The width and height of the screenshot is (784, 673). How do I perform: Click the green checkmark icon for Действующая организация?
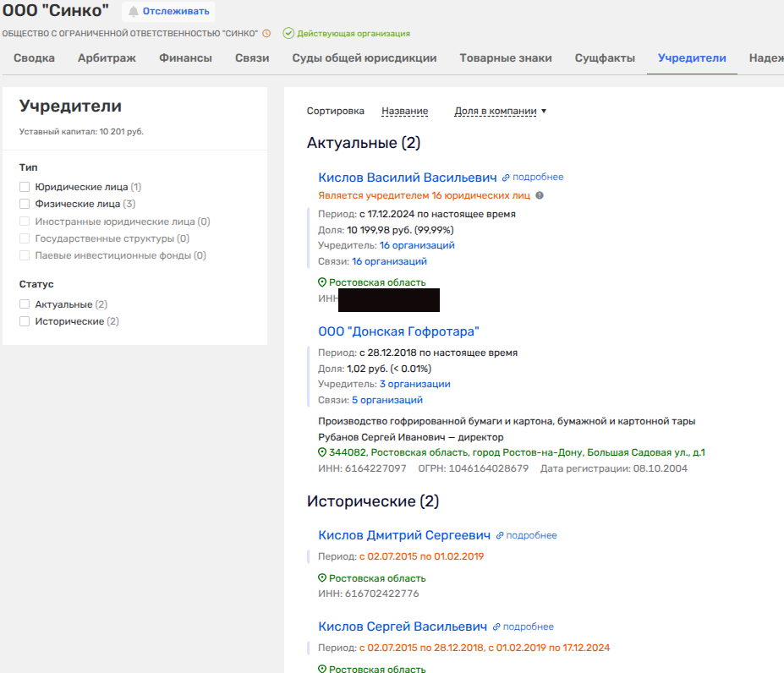(288, 34)
